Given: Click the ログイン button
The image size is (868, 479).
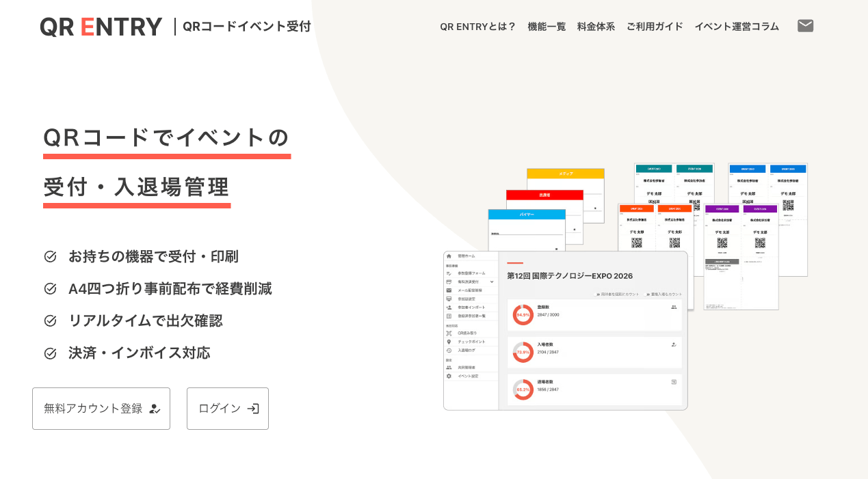Looking at the screenshot, I should click(x=228, y=409).
